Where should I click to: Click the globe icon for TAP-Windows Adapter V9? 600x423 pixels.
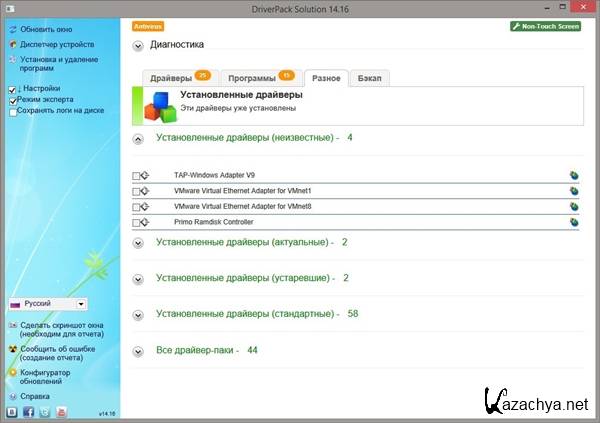(x=574, y=175)
